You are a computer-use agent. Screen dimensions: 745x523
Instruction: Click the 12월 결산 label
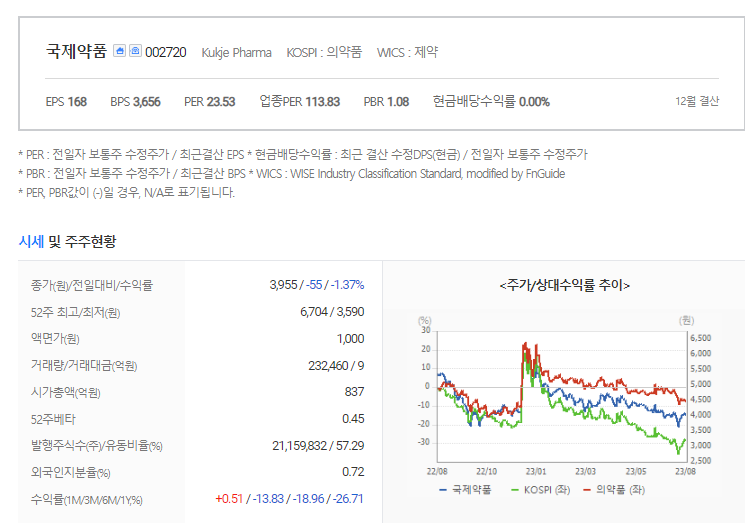(697, 101)
